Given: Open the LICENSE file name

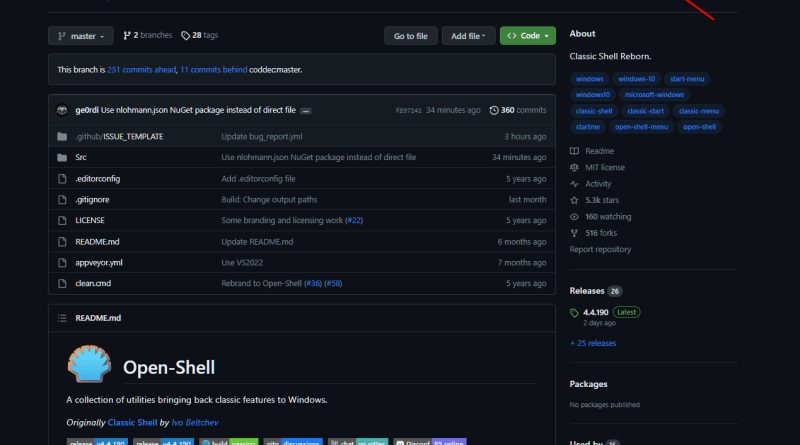Looking at the screenshot, I should pyautogui.click(x=90, y=220).
